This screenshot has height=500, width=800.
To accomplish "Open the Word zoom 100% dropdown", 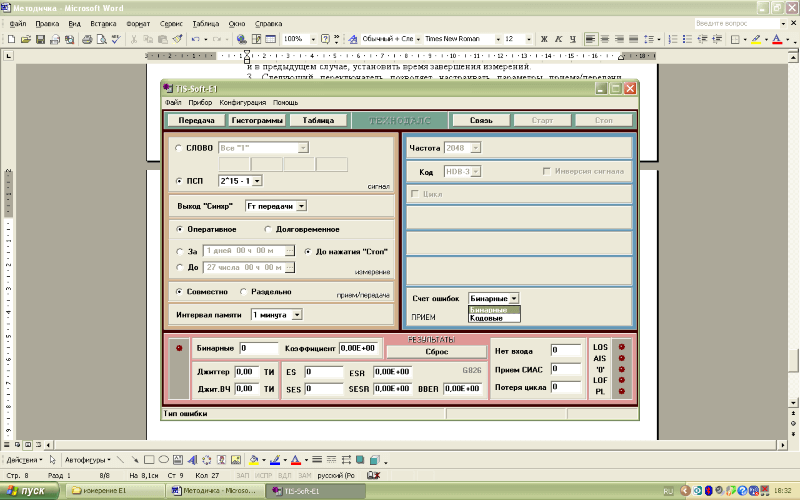I will 313,39.
